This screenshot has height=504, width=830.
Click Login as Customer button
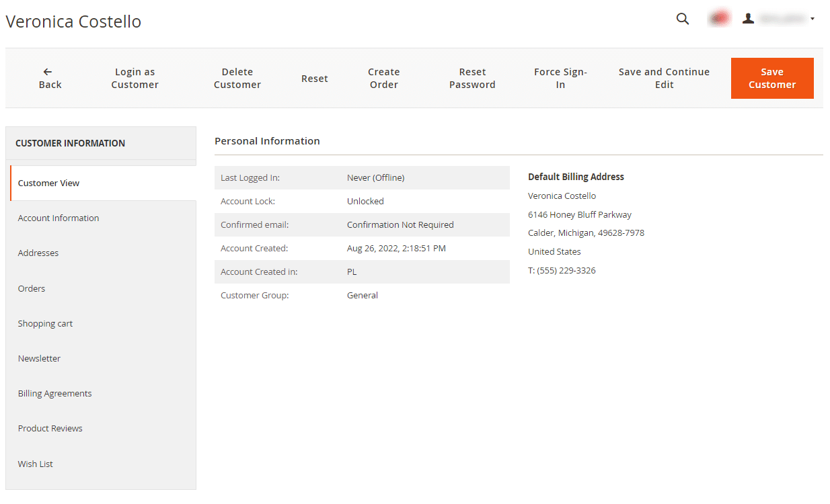point(135,78)
